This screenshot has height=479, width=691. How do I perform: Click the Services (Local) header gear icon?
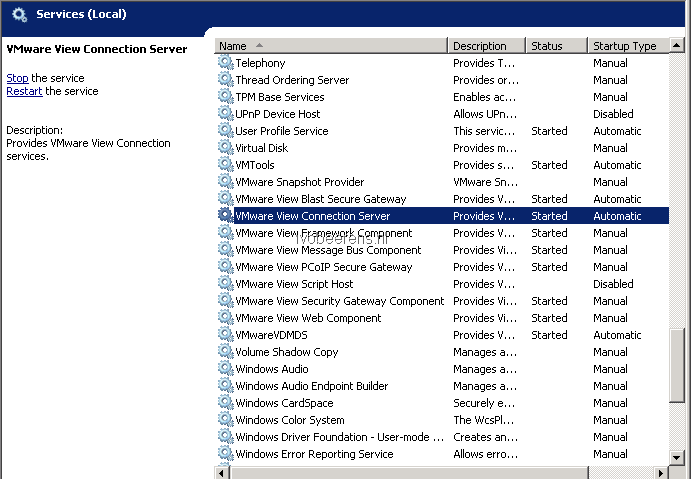[19, 15]
